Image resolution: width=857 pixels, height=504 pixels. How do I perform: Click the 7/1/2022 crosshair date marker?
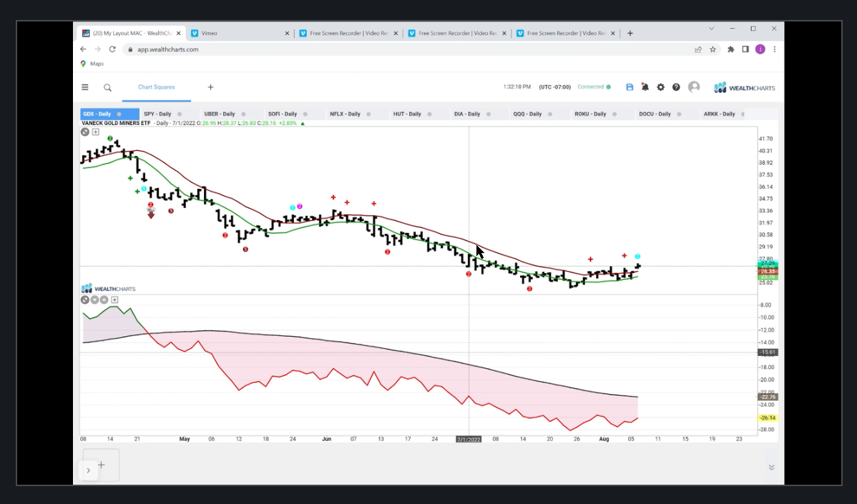(x=469, y=439)
